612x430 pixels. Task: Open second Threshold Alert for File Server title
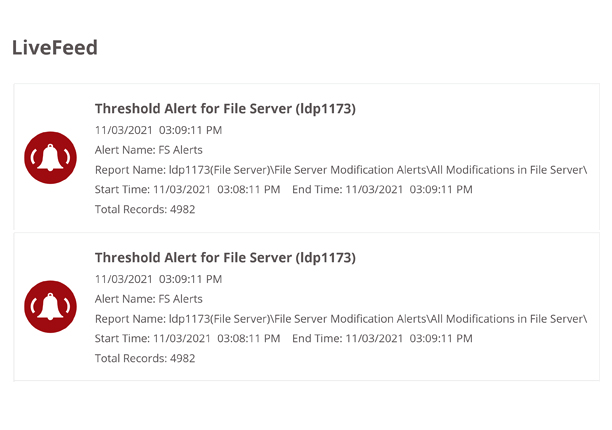(x=225, y=258)
